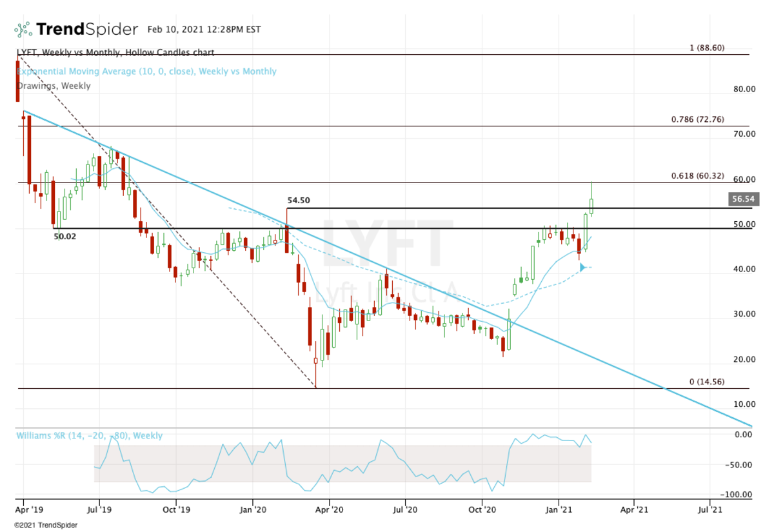Click the Jan '21 date axis label
774x532 pixels.
557,509
